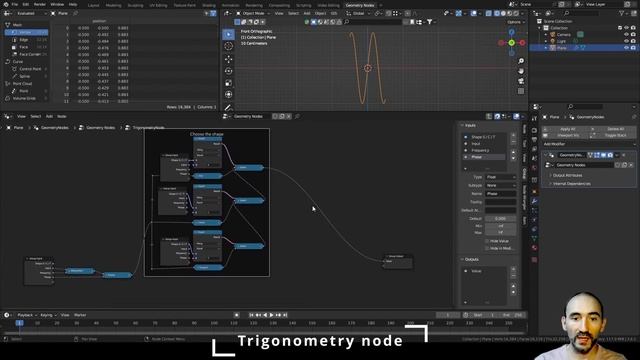Open the Window menu
640x360 pixels.
57,4
